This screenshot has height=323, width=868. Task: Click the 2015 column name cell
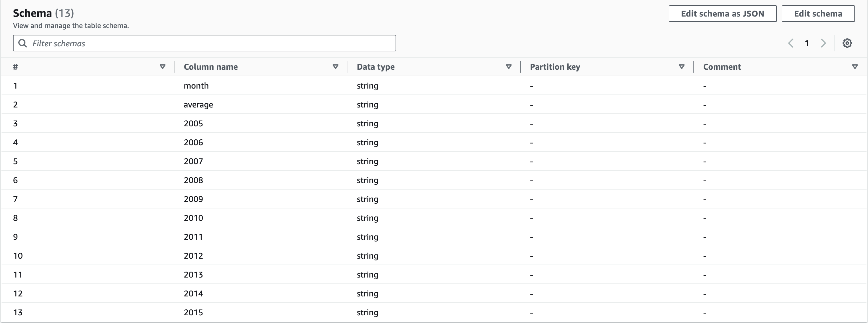(193, 312)
